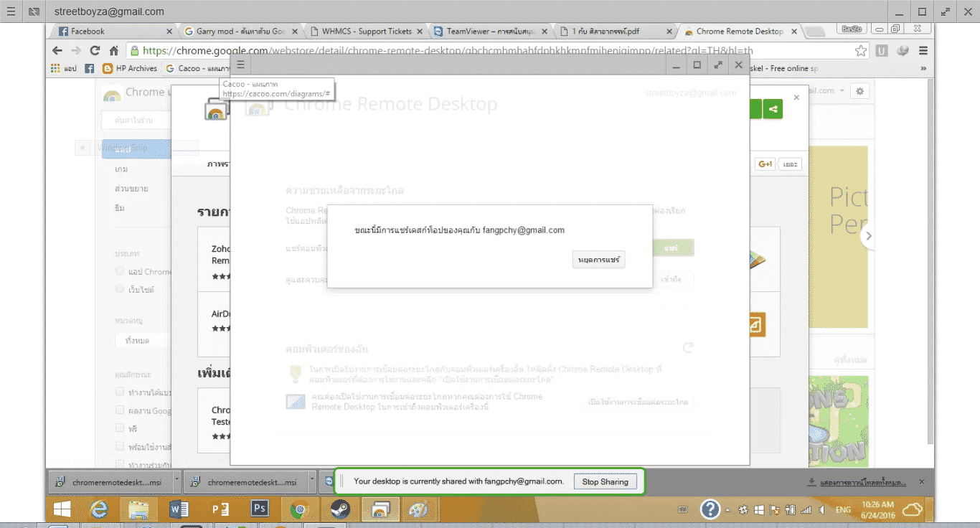Viewport: 980px width, 528px height.
Task: Click the Thai stop sharing button in dialog
Action: pyautogui.click(x=599, y=259)
